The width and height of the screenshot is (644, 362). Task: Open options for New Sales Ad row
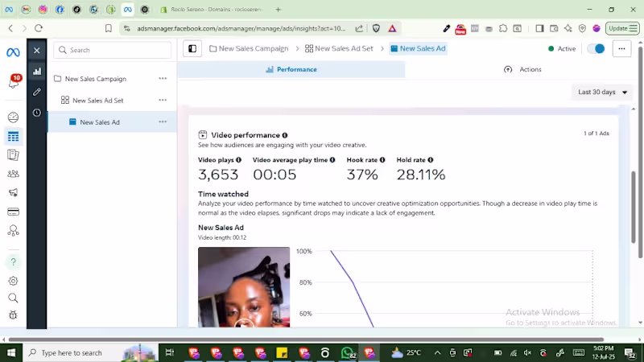click(x=163, y=122)
